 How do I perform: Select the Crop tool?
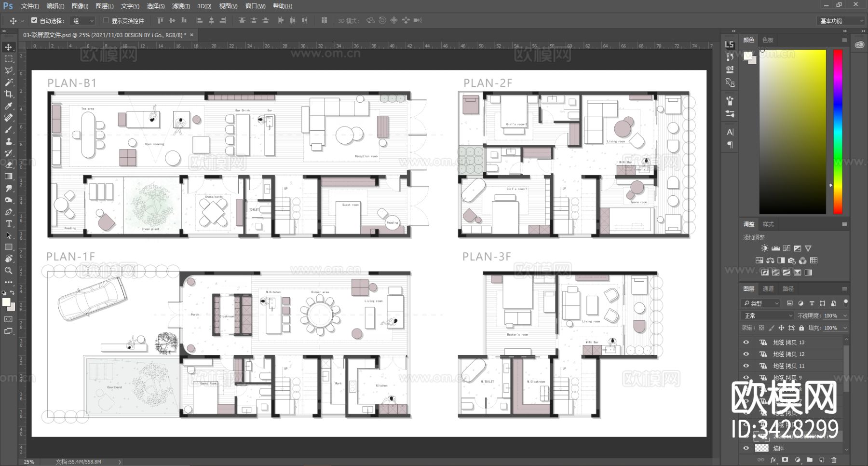coord(9,94)
